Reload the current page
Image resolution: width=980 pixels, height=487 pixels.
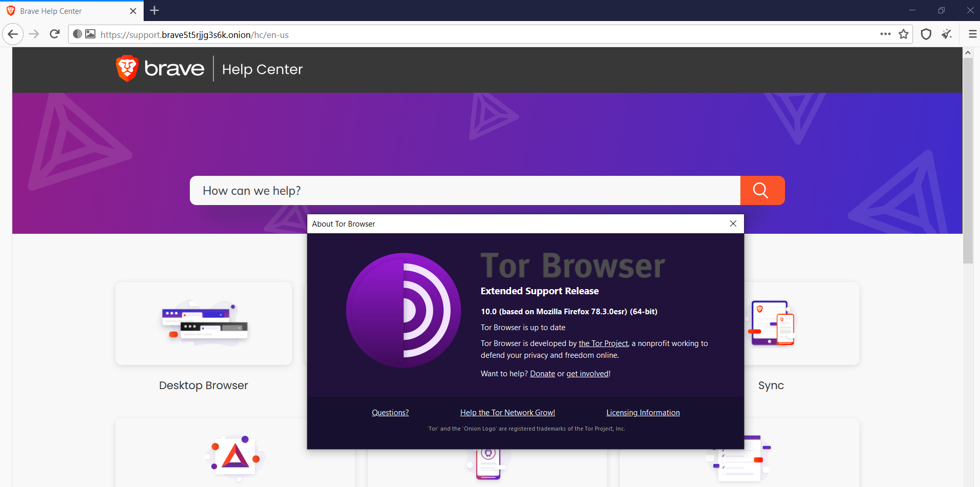tap(54, 34)
